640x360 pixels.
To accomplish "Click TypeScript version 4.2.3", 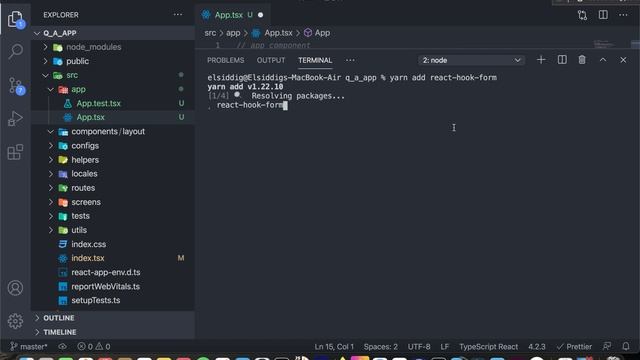I will [537, 347].
